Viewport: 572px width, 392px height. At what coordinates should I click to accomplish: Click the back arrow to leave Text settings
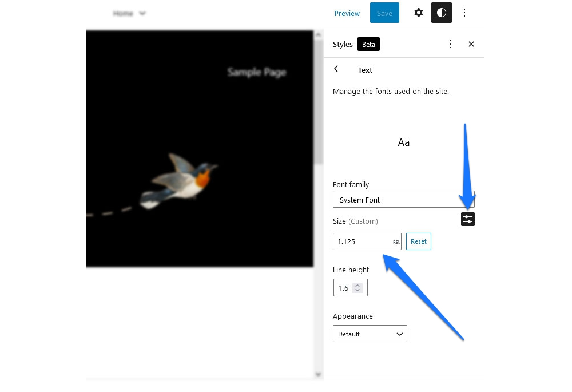pos(336,69)
